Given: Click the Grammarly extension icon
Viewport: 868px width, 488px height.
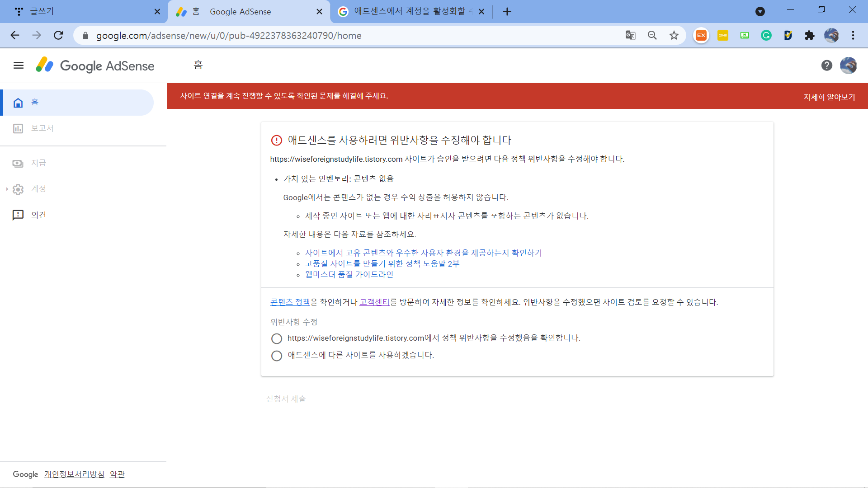Looking at the screenshot, I should (x=766, y=36).
